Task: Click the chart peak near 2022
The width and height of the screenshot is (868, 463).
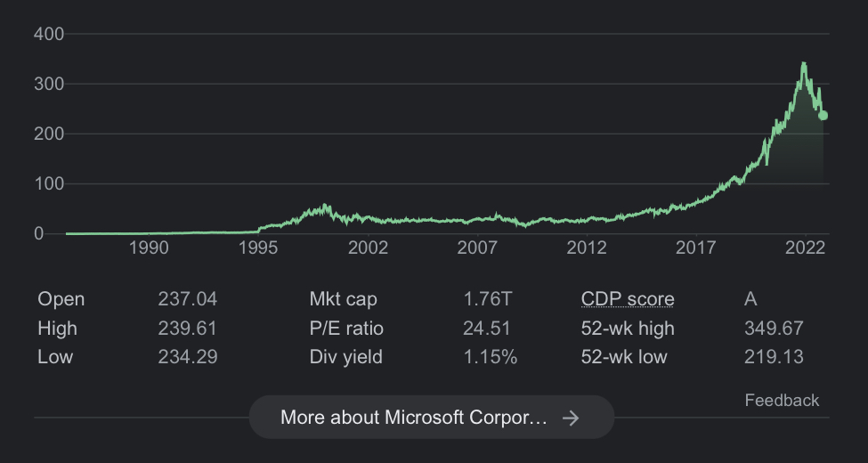Action: (804, 63)
